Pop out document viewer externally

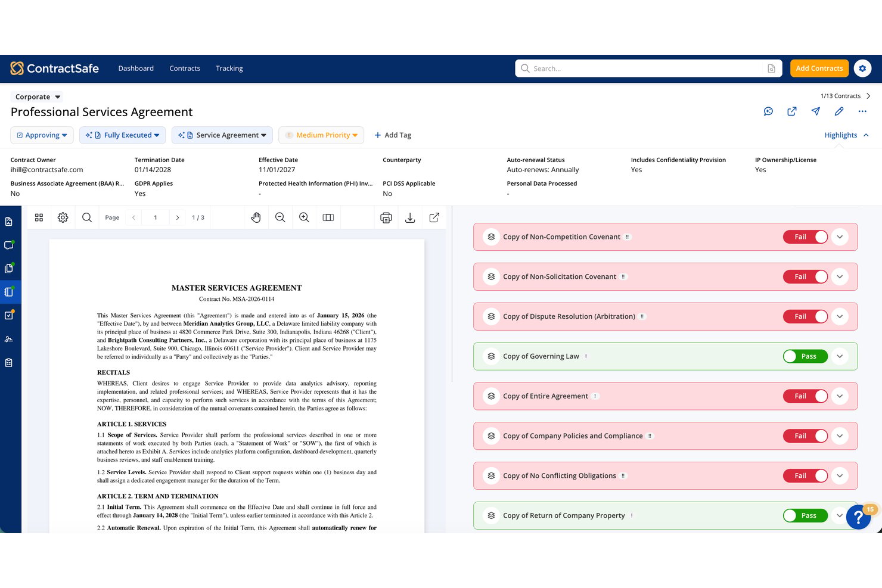click(434, 217)
